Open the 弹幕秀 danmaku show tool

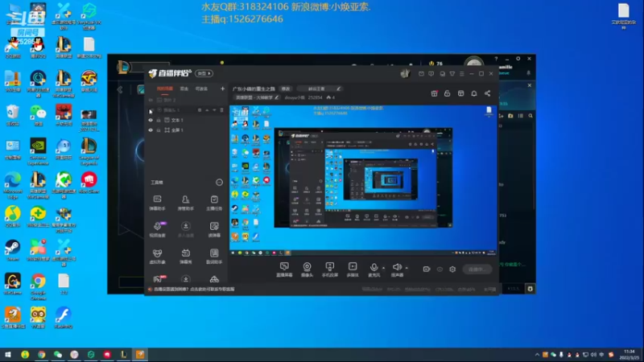tap(186, 256)
